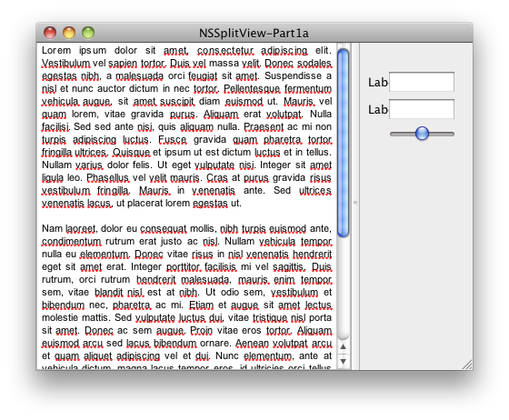Image resolution: width=509 pixels, height=420 pixels.
Task: Click the word "condimentum" in second paragraph
Action: pyautogui.click(x=72, y=242)
